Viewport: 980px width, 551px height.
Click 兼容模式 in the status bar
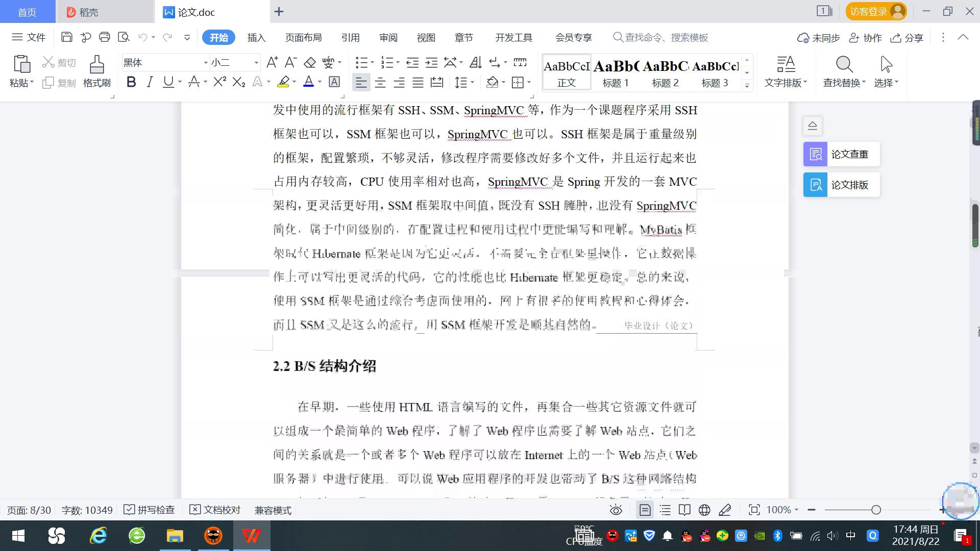[x=273, y=510]
